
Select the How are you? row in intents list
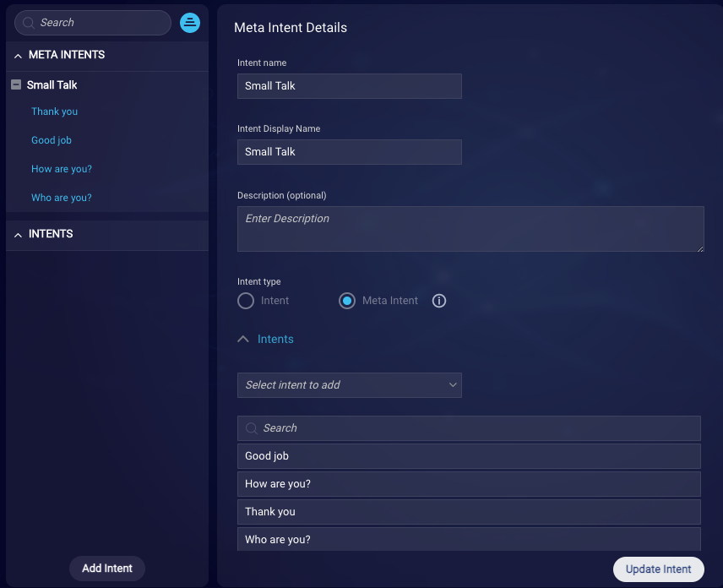click(469, 484)
